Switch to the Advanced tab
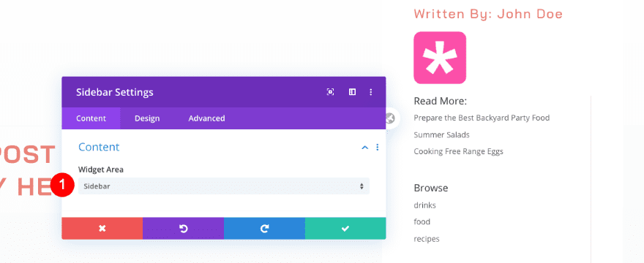The image size is (644, 263). (206, 118)
